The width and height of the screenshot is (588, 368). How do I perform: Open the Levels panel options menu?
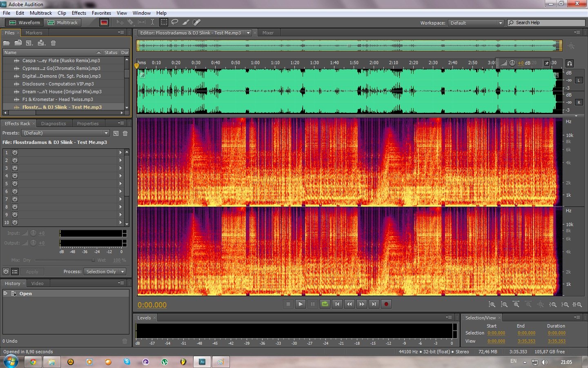[x=449, y=317]
